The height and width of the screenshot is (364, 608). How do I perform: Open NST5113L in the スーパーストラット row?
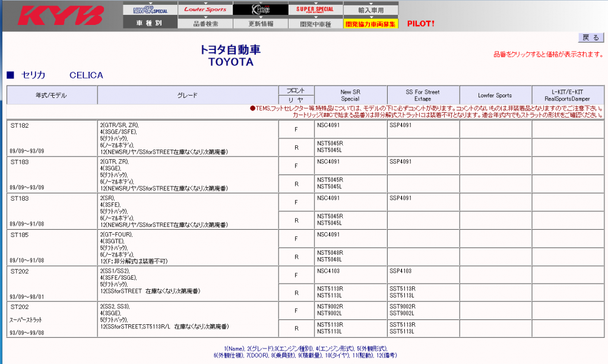point(330,331)
